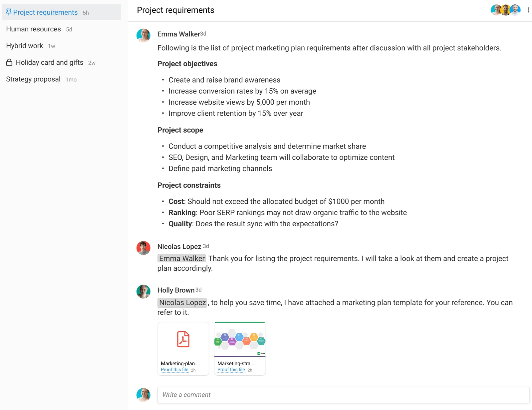This screenshot has width=532, height=410.
Task: Open the Marketing-stra hexagon thumbnail
Action: tap(240, 340)
